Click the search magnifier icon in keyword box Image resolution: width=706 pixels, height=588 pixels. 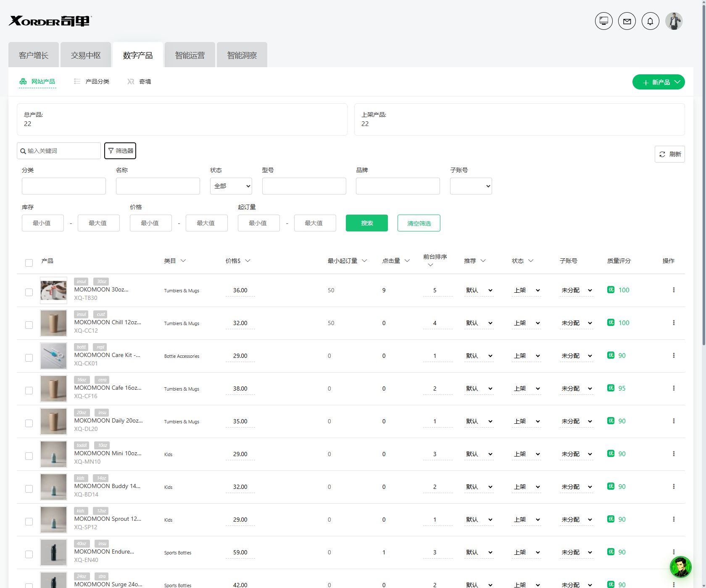(x=23, y=151)
